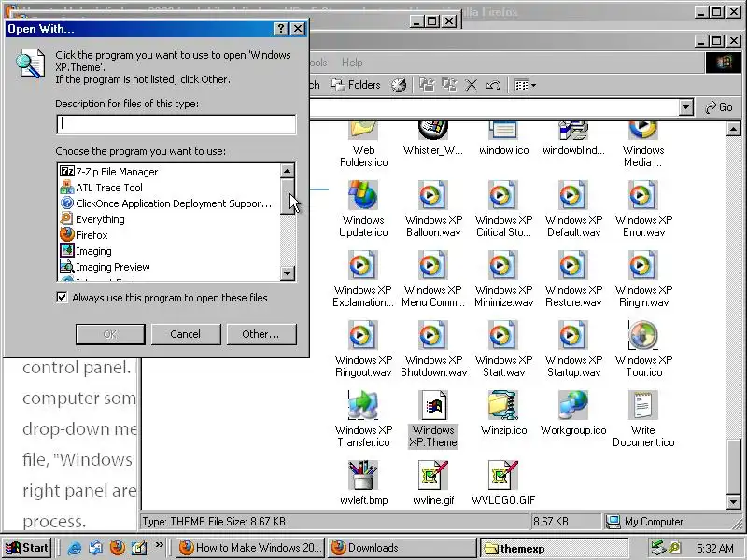Launch Firefox from Quick Launch bar
Screen dimensions: 747x560
(x=118, y=549)
